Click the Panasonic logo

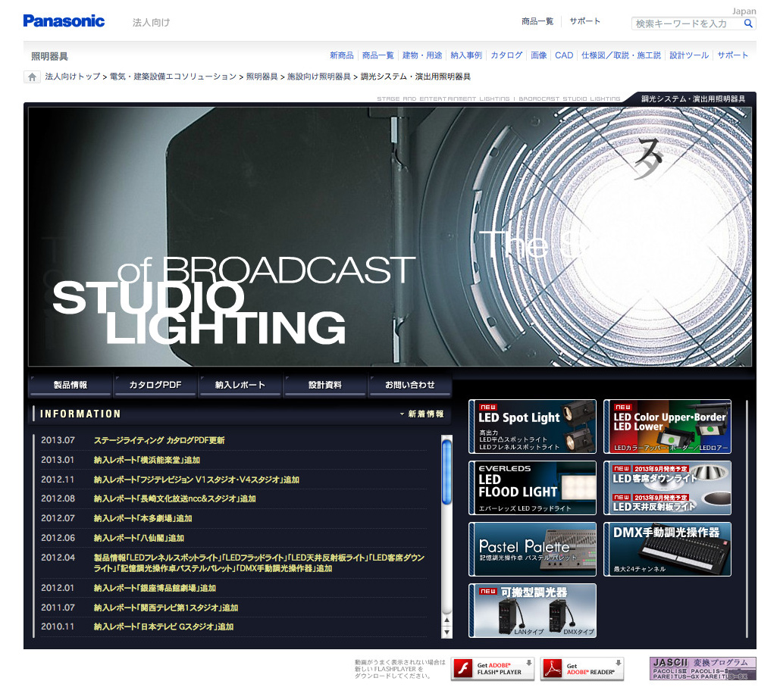64,21
